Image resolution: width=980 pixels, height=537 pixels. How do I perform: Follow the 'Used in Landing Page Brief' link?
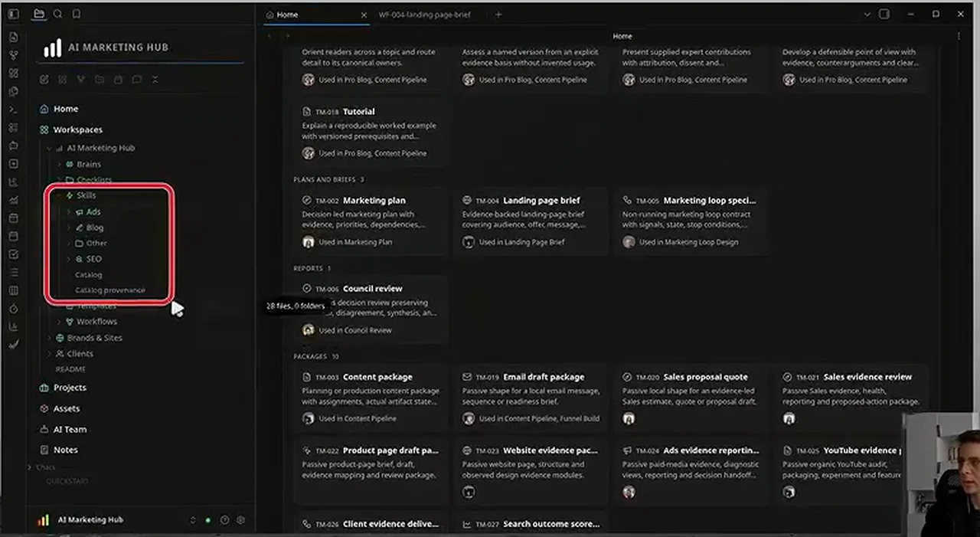coord(521,242)
